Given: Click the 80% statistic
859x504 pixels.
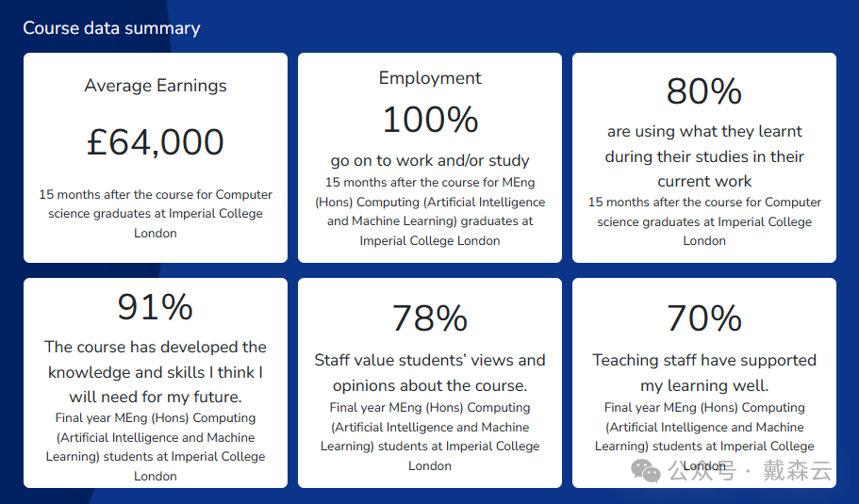Looking at the screenshot, I should (x=704, y=90).
